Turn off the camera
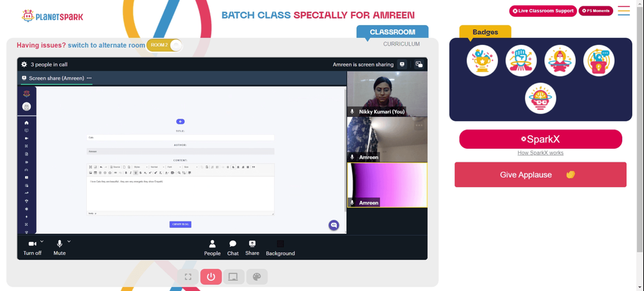The height and width of the screenshot is (291, 644). (32, 249)
